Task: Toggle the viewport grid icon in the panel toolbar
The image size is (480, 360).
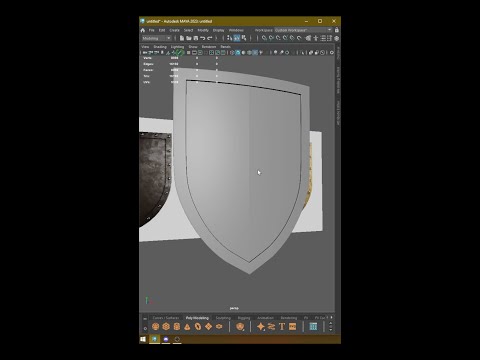Action: click(x=189, y=53)
